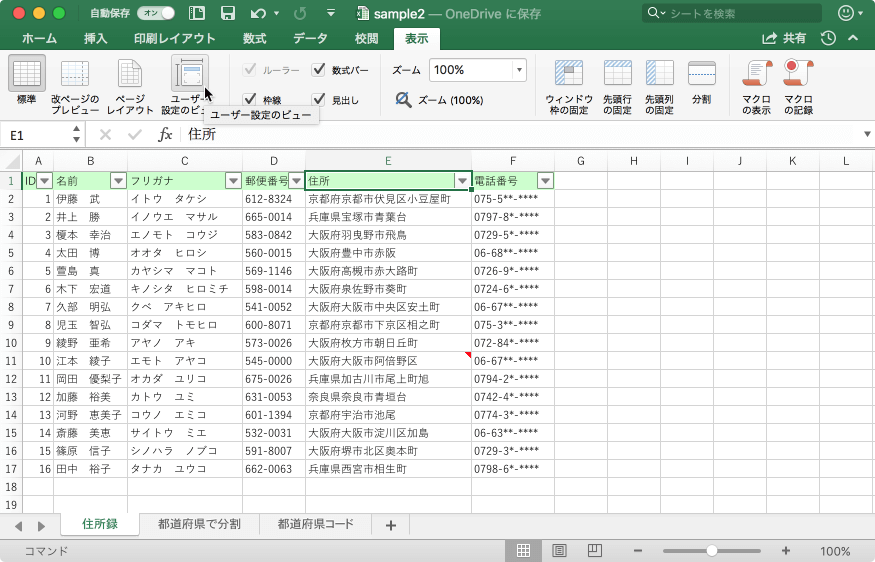Select normal view icon in status bar

(523, 551)
